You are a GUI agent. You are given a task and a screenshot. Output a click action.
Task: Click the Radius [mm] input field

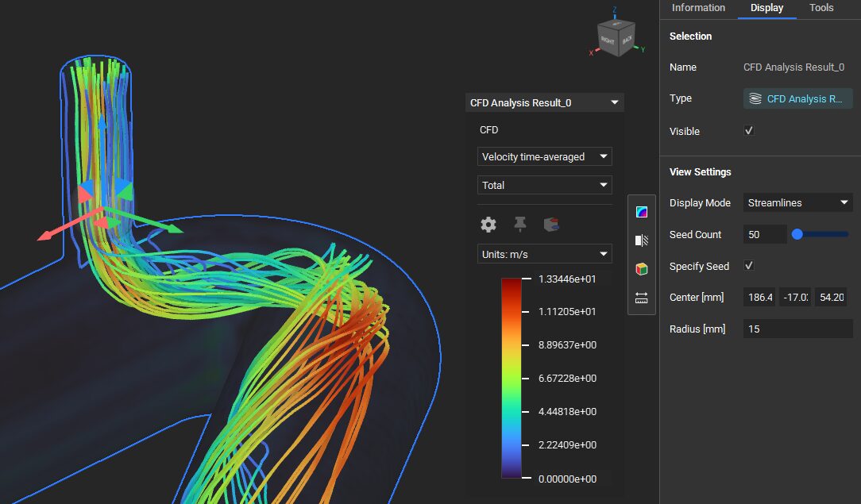[797, 329]
